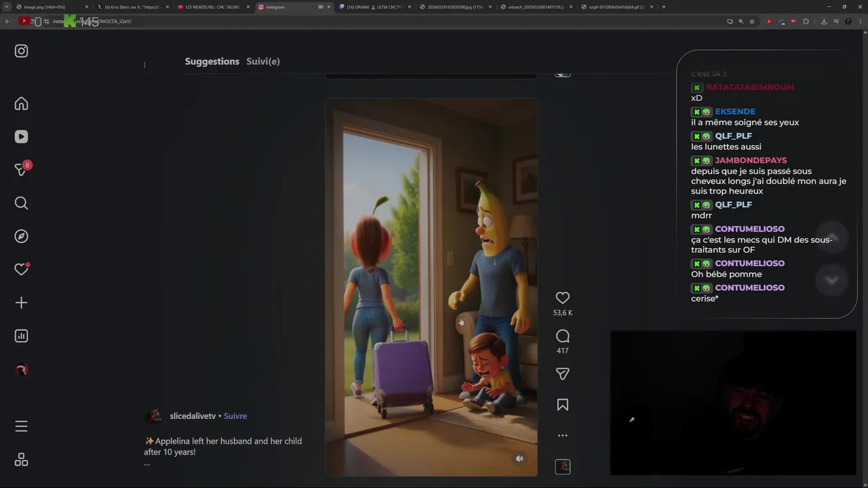Toggle the reel sound speaker button

[519, 459]
